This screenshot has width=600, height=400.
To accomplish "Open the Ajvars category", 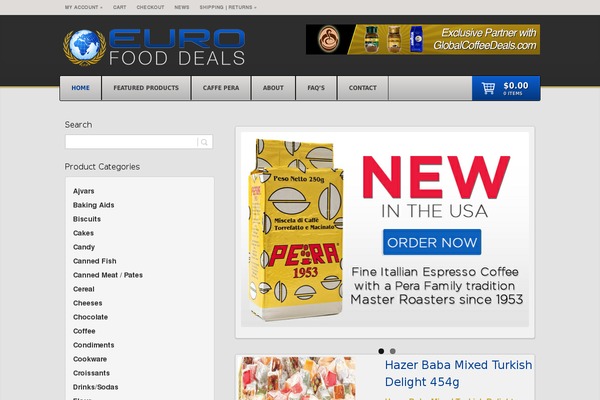I will coord(83,191).
